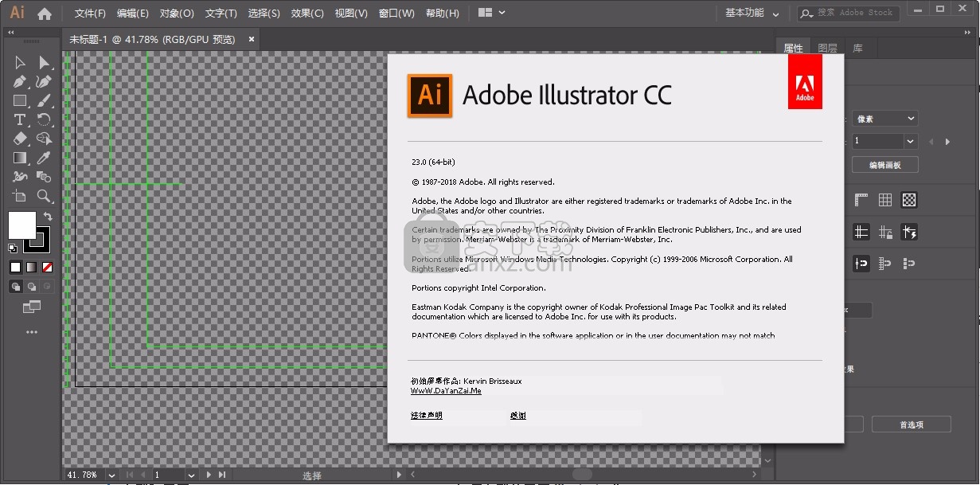Open 法律声明 link in About dialog
980x485 pixels.
tap(427, 416)
